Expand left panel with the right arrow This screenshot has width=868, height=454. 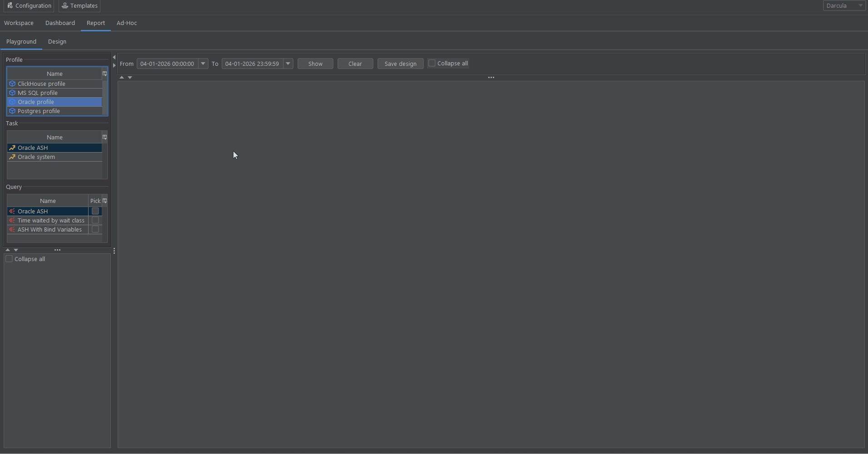coord(114,65)
